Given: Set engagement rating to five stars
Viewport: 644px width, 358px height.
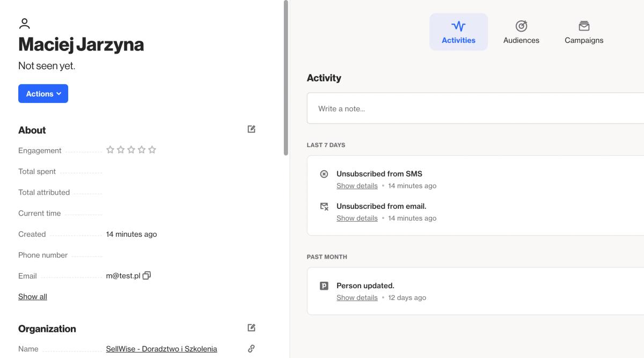Looking at the screenshot, I should click(152, 150).
